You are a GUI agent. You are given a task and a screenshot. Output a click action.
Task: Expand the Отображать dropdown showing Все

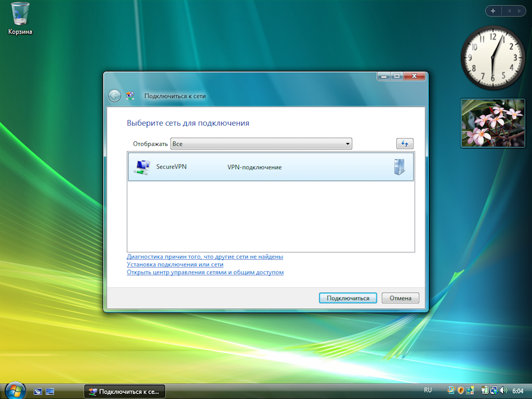261,144
